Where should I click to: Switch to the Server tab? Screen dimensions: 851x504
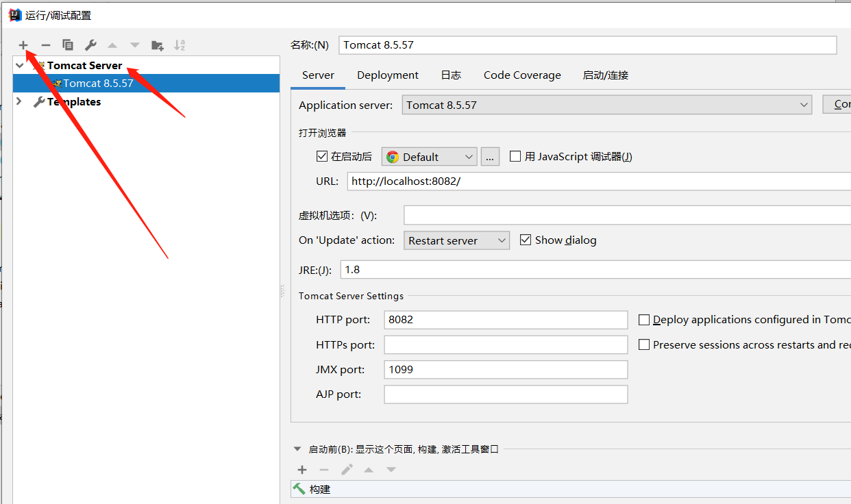point(318,75)
